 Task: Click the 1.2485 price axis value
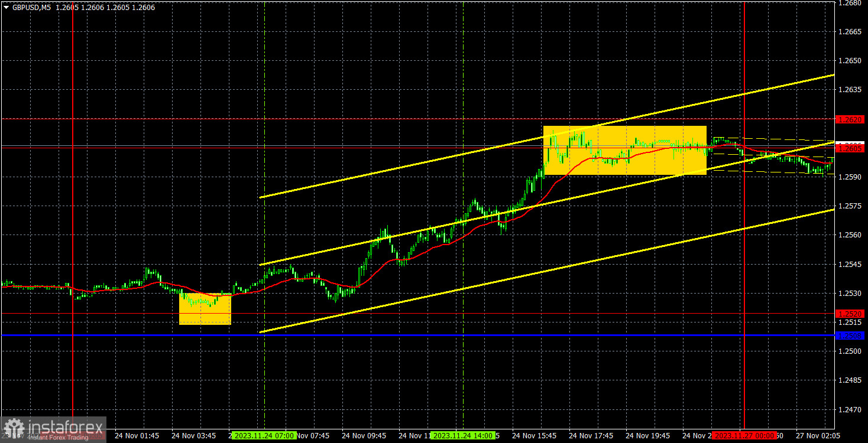coord(851,380)
